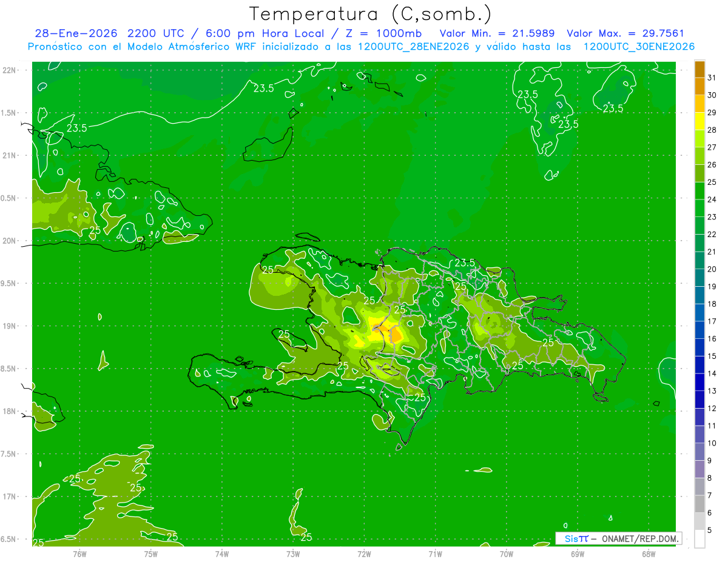
Task: Click the '20N' latitude axis label
Action: [x=9, y=241]
